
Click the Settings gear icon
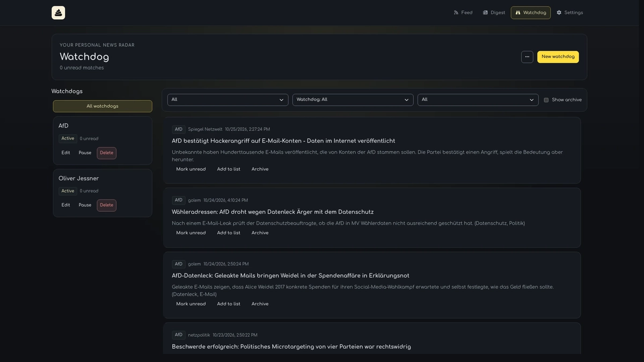(x=559, y=13)
